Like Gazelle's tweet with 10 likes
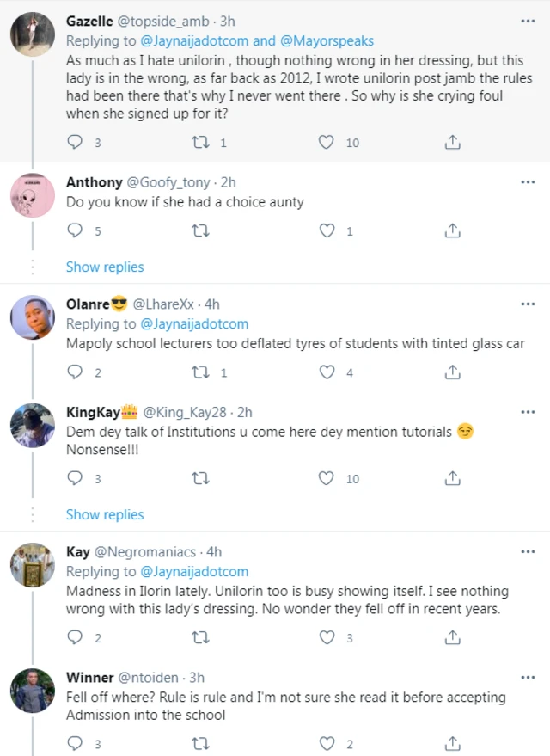This screenshot has height=756, width=550. pos(327,142)
